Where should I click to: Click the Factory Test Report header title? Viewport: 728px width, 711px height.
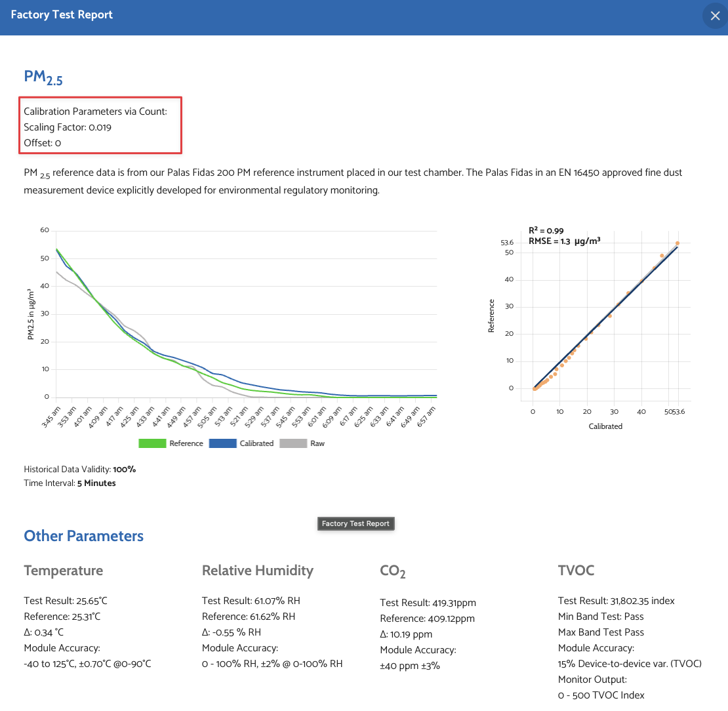62,14
